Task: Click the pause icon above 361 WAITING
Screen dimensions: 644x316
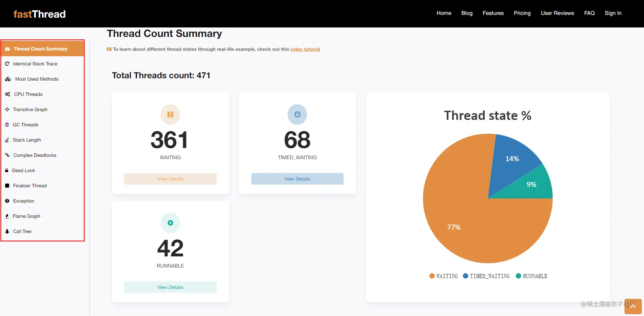Action: 170,114
